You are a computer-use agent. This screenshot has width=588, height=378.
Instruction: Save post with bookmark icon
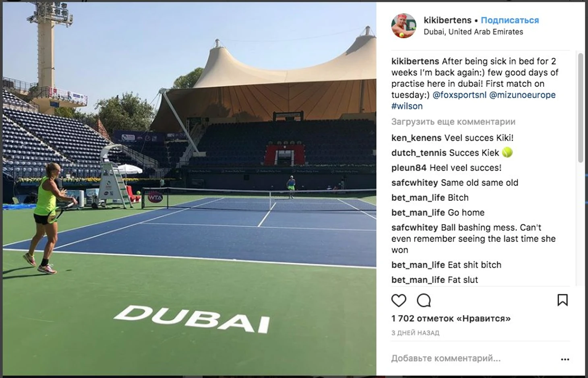click(x=563, y=300)
